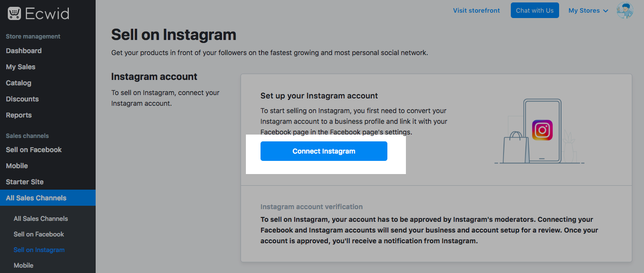The width and height of the screenshot is (644, 273).
Task: Open top-level Sell on Facebook channel
Action: (x=34, y=150)
